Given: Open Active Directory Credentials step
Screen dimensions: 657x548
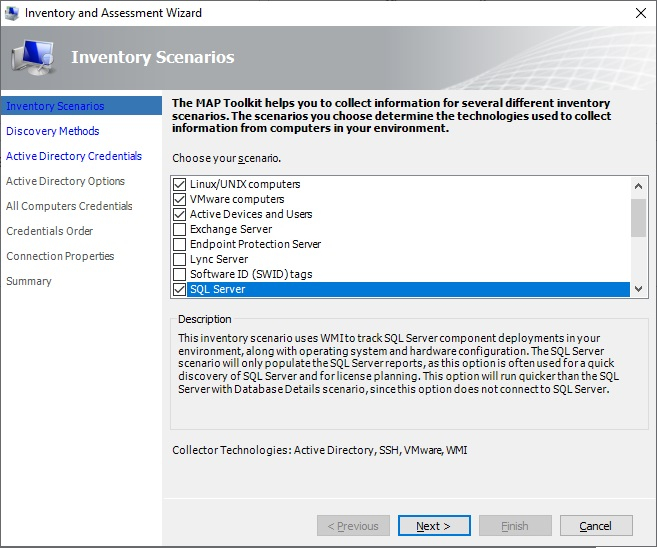Looking at the screenshot, I should point(74,156).
